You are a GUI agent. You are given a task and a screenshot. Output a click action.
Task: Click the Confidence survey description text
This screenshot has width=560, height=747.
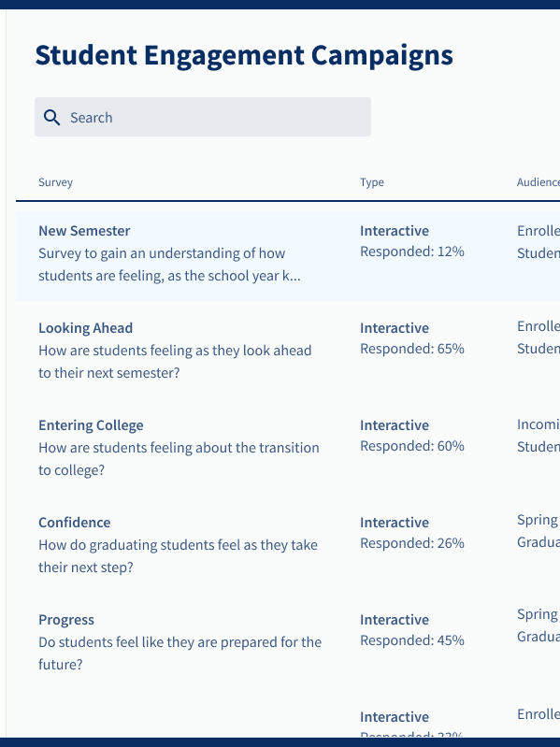pyautogui.click(x=178, y=556)
